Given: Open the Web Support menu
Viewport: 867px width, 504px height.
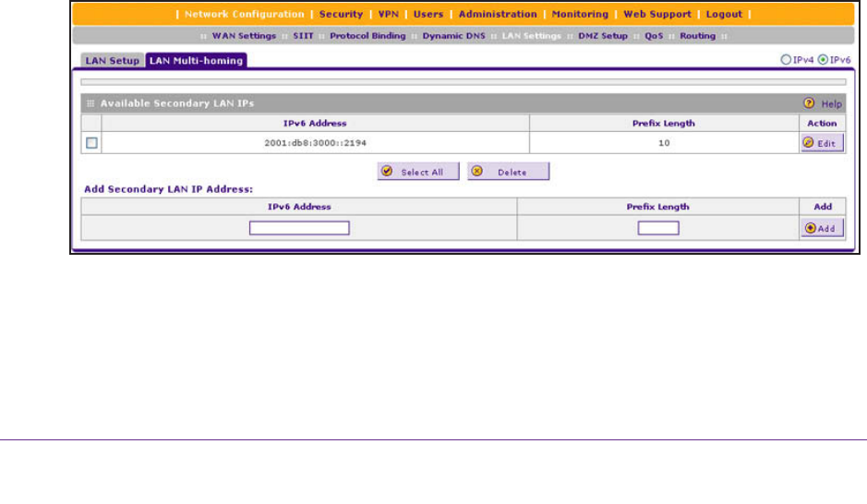Looking at the screenshot, I should pos(657,15).
